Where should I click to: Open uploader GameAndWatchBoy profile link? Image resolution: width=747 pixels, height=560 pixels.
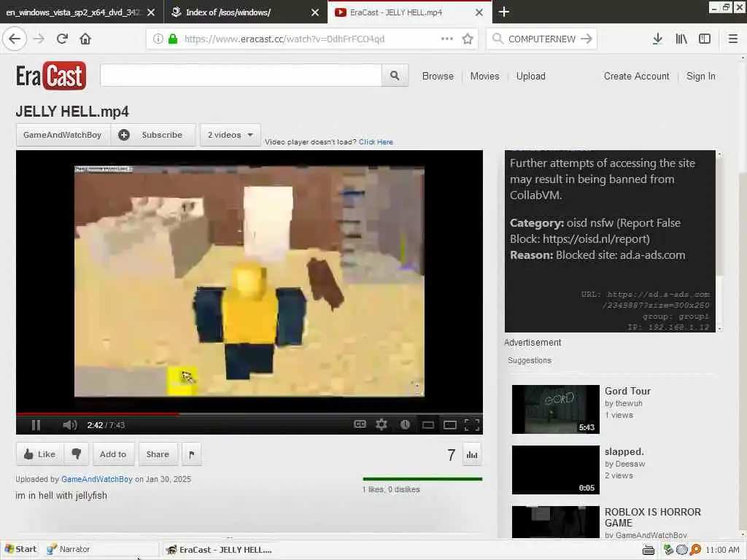tap(97, 479)
